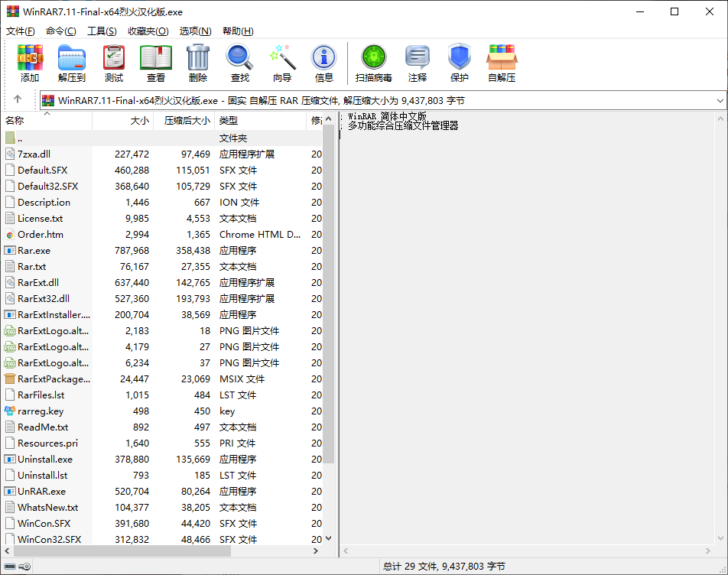
Task: Click in the archive comment text area
Action: pyautogui.click(x=526, y=327)
